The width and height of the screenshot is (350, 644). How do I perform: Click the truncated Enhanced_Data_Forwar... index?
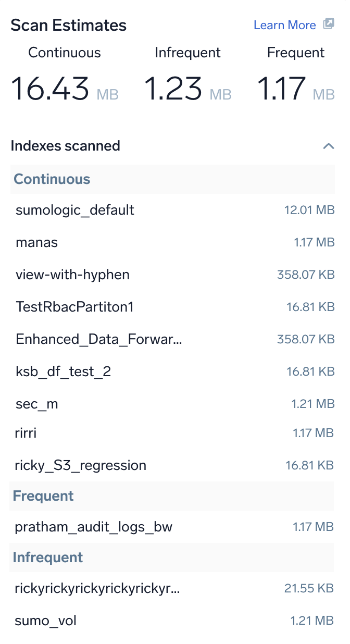point(99,339)
